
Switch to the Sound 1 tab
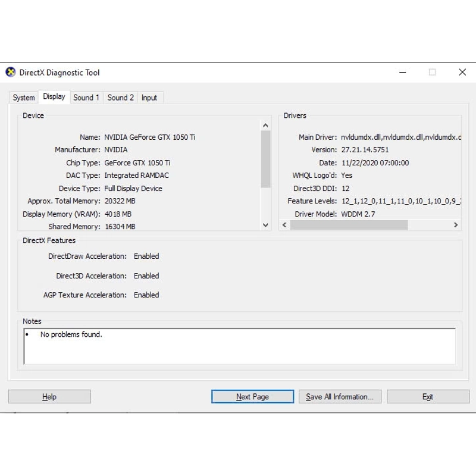click(x=86, y=98)
